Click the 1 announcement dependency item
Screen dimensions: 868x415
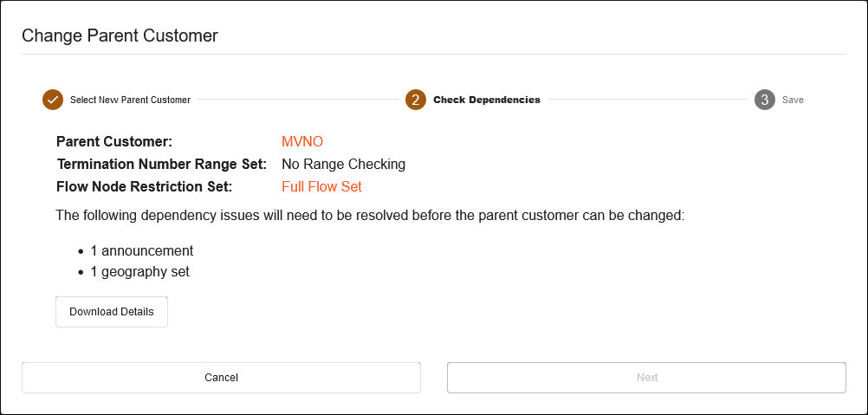(x=141, y=251)
